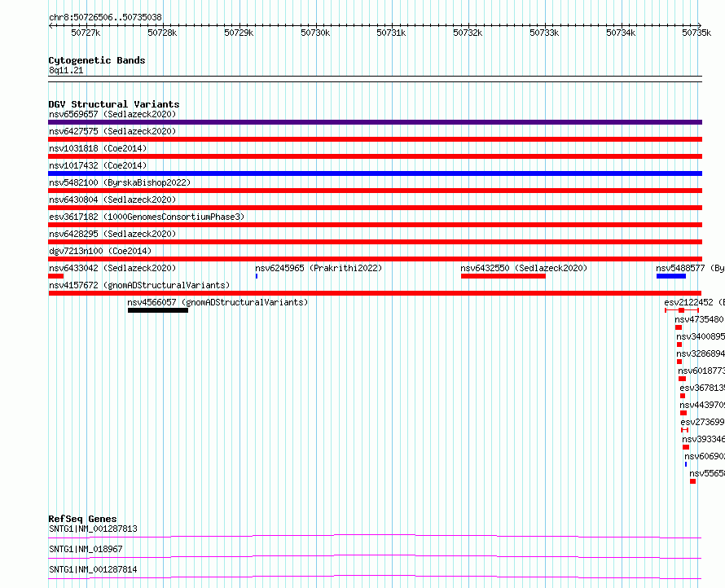Select the dgv7213n100 (Coe2014) variant bar

pos(375,259)
